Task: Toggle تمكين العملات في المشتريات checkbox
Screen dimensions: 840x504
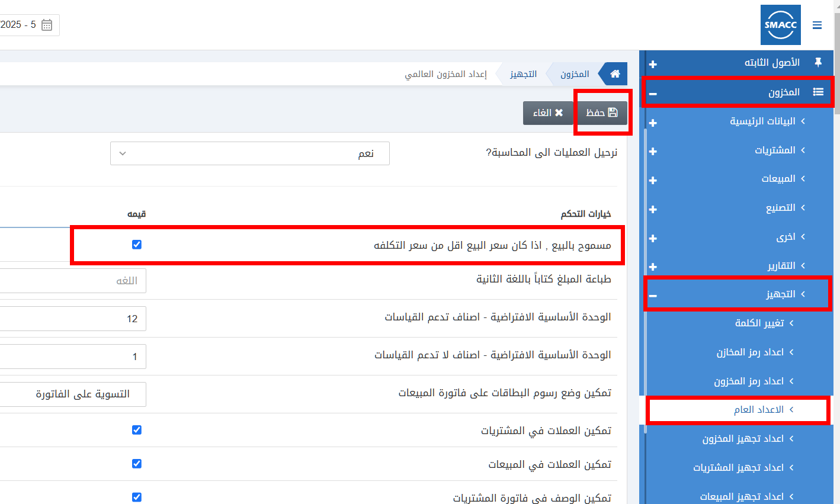Action: point(137,430)
